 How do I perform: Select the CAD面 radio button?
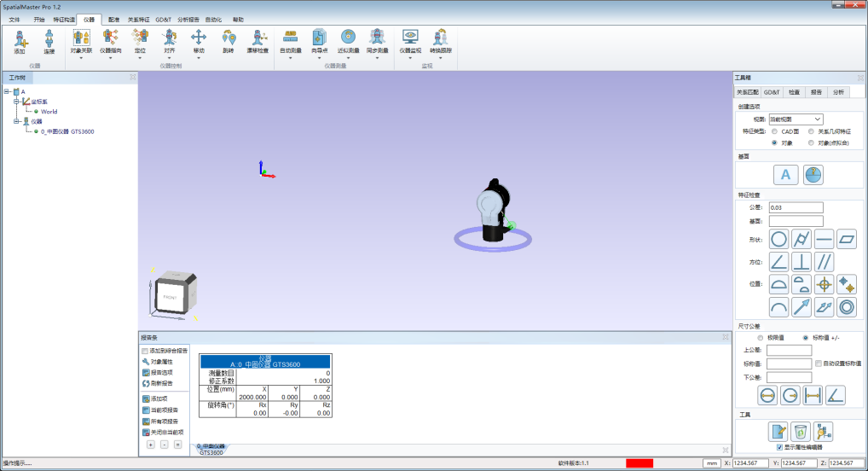pyautogui.click(x=773, y=131)
